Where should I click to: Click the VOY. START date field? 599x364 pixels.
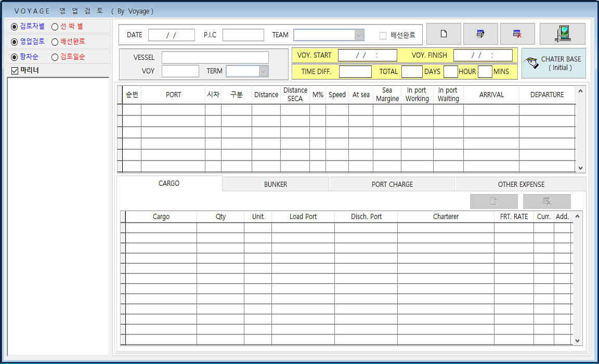368,56
